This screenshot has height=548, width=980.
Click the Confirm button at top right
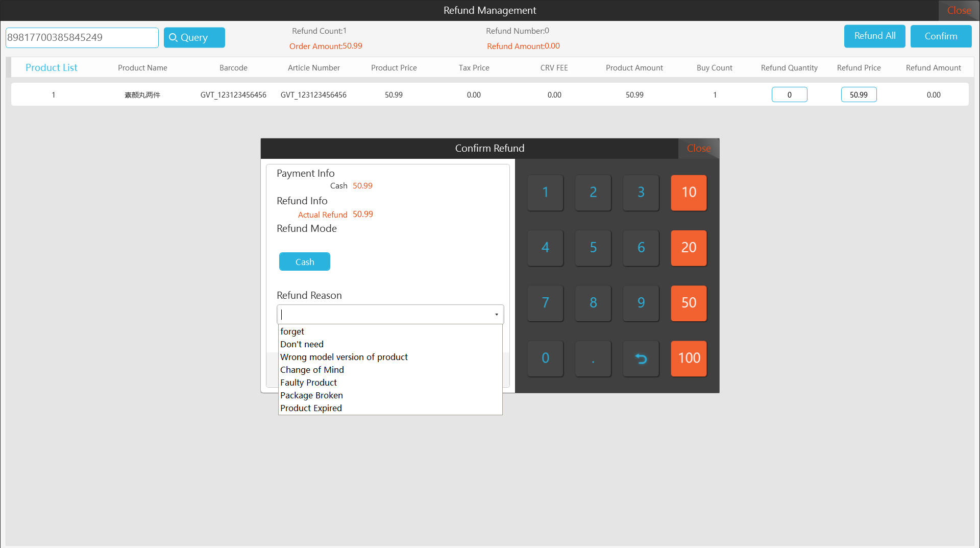[x=941, y=36]
